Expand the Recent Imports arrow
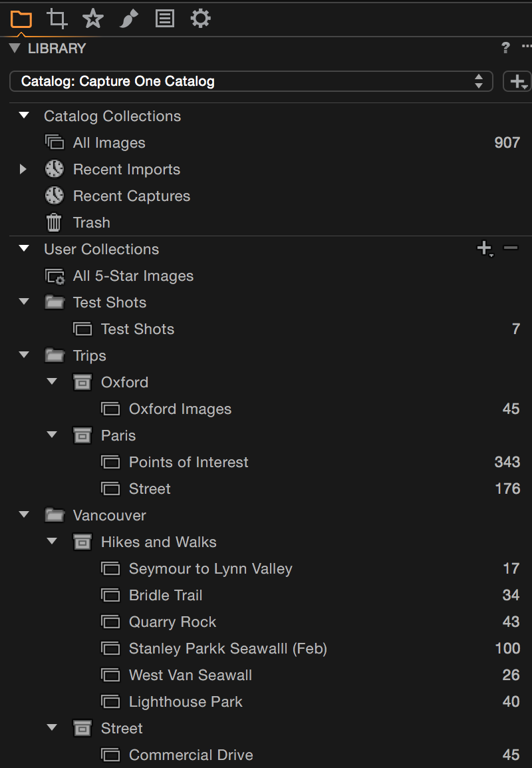Viewport: 532px width, 768px height. coord(23,170)
